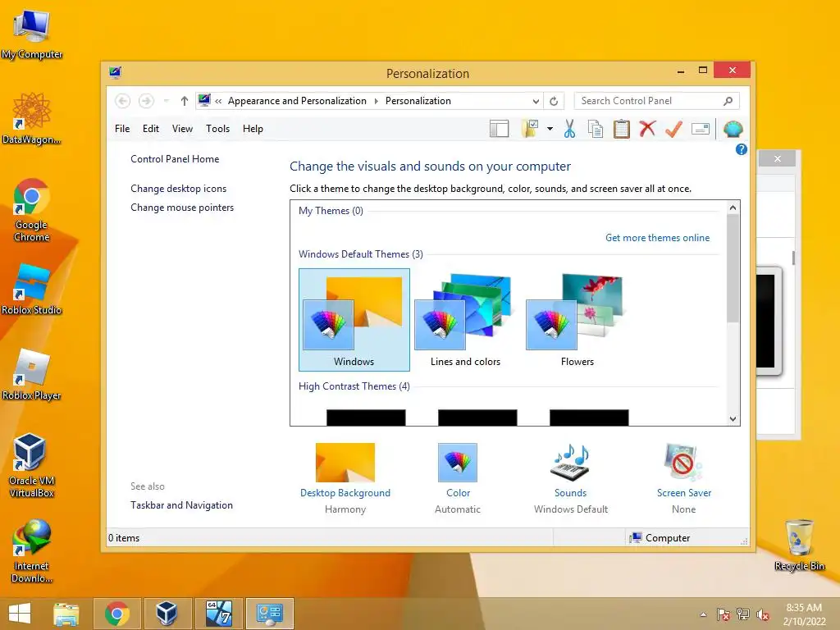Click the theme list scroll up arrow

(x=733, y=208)
